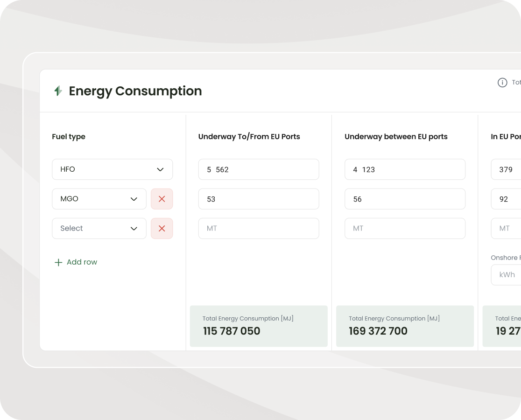The height and width of the screenshot is (420, 521).
Task: Focus empty MT field under To/From EU Ports
Action: 258,228
